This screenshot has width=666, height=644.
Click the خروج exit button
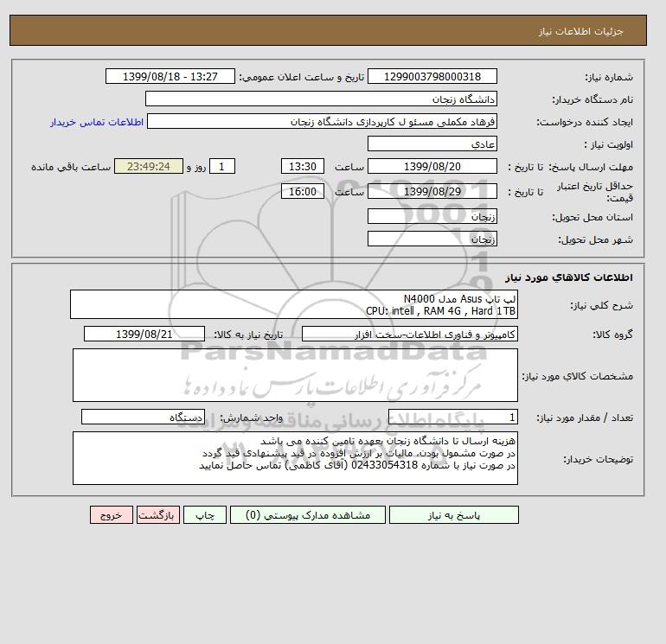tap(112, 515)
